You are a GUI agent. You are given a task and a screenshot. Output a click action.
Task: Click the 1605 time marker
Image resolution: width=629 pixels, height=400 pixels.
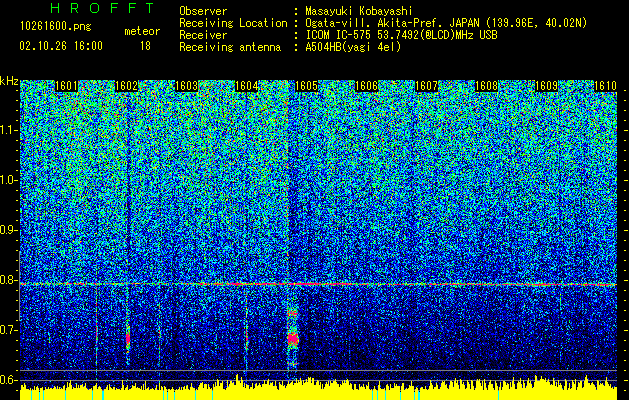(x=306, y=86)
